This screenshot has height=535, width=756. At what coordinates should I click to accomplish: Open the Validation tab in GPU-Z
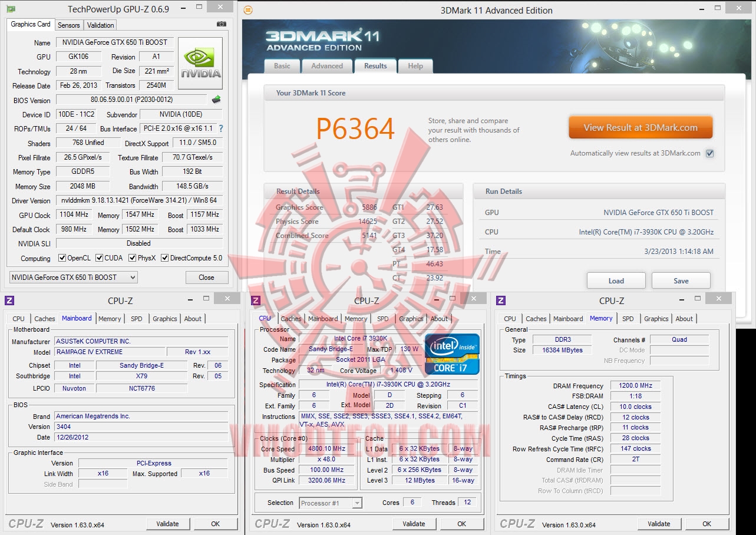pos(101,25)
